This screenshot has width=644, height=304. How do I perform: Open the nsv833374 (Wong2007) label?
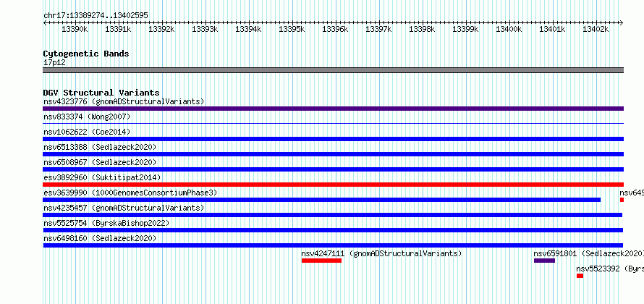coord(87,117)
